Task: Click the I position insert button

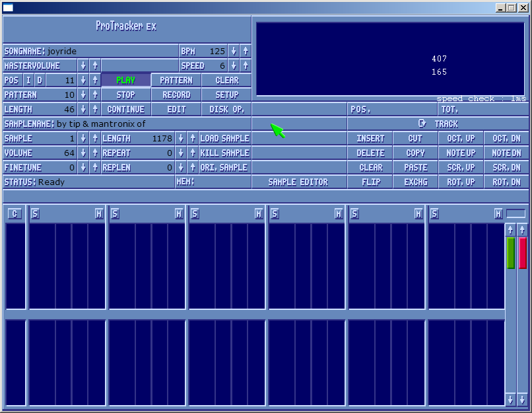Action: click(x=28, y=80)
